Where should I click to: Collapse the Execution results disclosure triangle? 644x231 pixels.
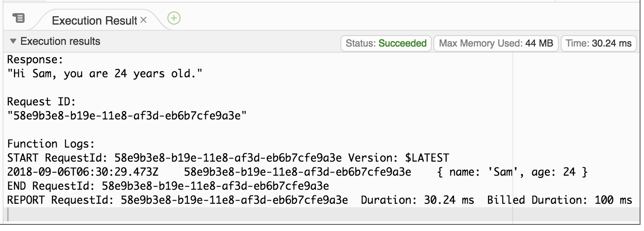point(13,42)
